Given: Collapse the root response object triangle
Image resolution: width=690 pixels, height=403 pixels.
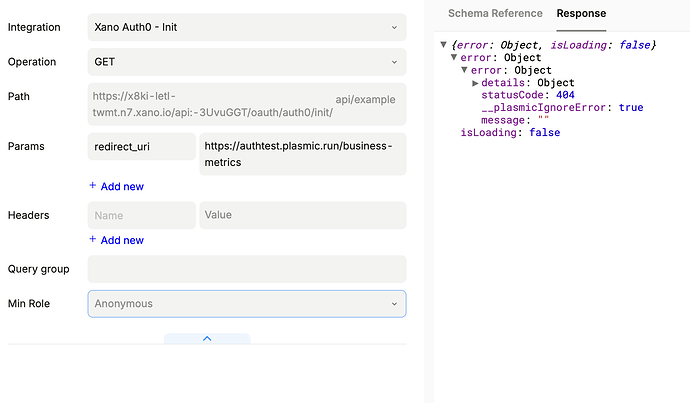Looking at the screenshot, I should [x=444, y=46].
